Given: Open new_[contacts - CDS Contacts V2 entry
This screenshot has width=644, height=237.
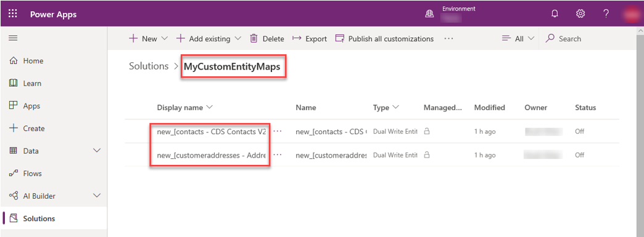Looking at the screenshot, I should click(x=212, y=132).
